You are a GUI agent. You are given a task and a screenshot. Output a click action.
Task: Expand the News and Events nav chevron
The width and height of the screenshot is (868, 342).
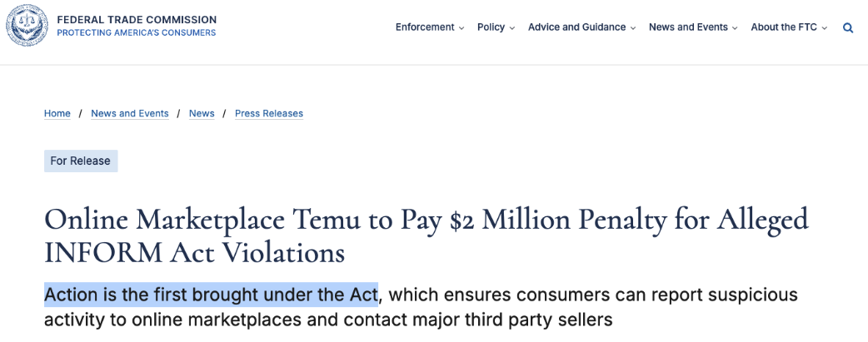pyautogui.click(x=735, y=28)
